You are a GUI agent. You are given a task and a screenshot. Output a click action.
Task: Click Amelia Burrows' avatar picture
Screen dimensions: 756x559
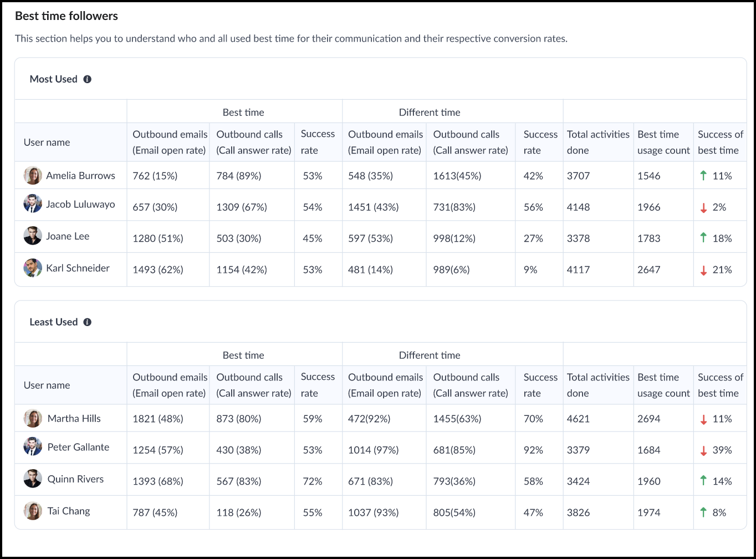coord(33,176)
